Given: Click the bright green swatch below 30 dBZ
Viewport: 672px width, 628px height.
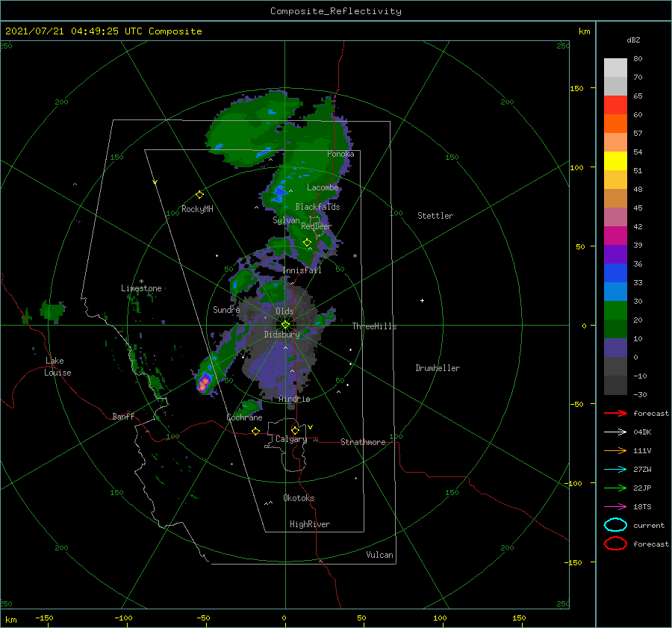Looking at the screenshot, I should [x=615, y=310].
